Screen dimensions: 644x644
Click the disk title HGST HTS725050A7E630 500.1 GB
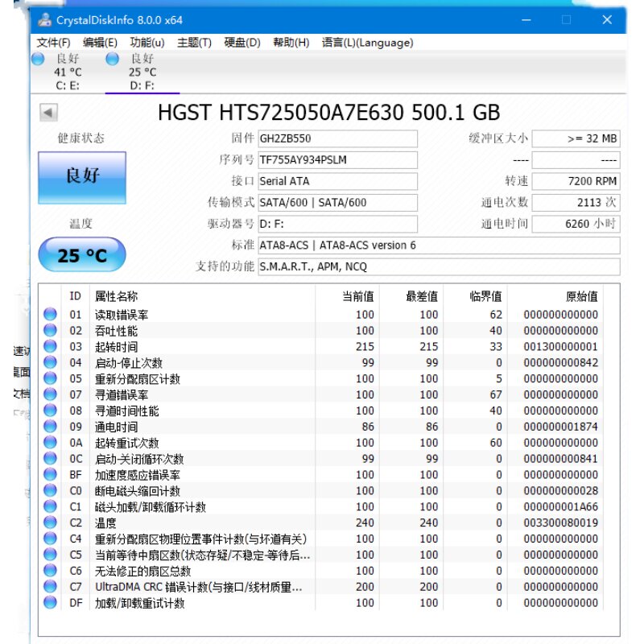[329, 113]
